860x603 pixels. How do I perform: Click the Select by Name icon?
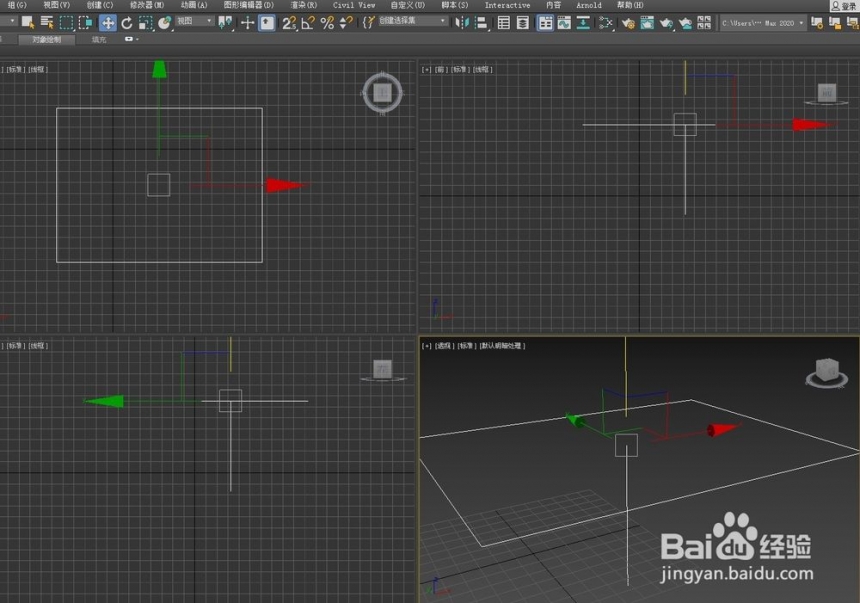tap(47, 23)
